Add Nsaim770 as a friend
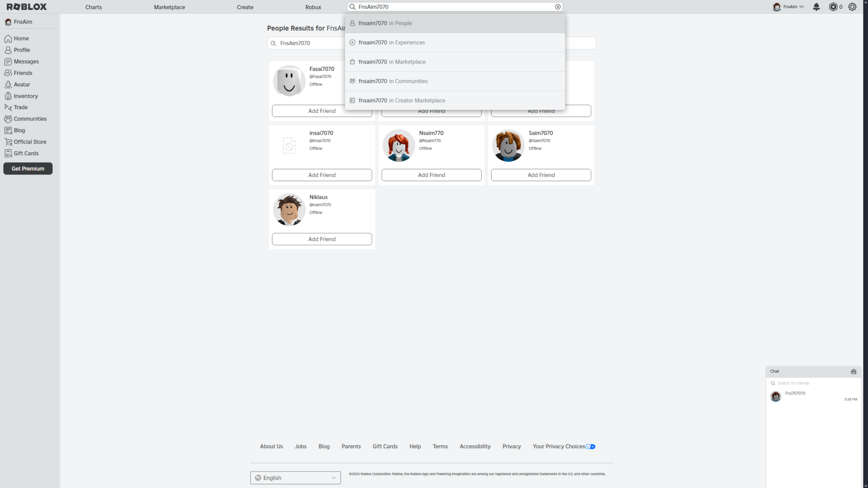Screen dimensions: 868x488 tap(431, 175)
